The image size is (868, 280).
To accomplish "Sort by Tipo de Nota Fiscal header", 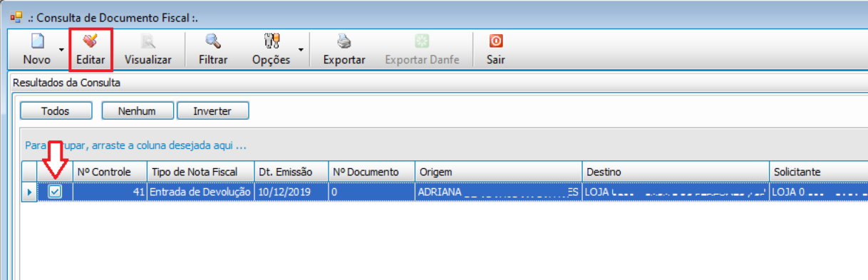I will click(x=200, y=172).
